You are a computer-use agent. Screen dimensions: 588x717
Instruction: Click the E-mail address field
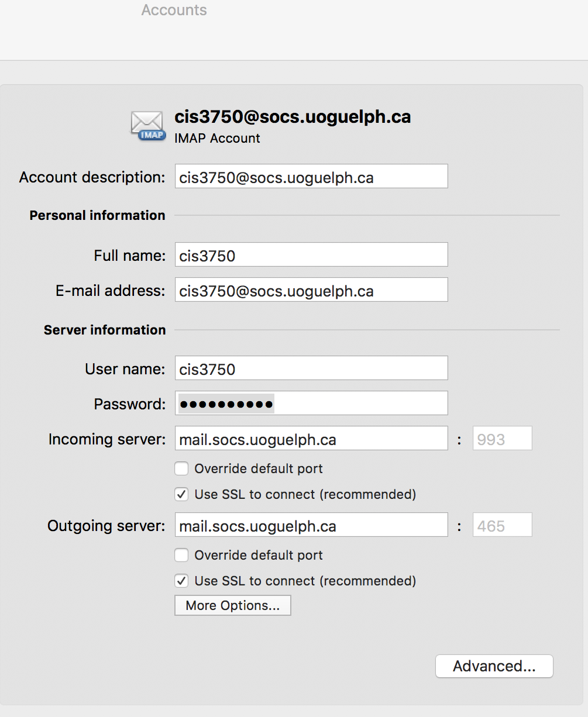(x=311, y=289)
